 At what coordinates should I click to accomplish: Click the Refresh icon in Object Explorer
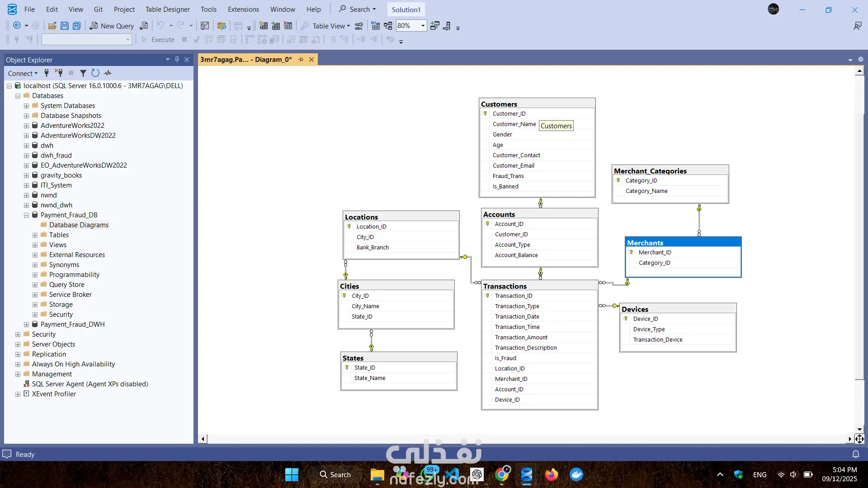95,73
